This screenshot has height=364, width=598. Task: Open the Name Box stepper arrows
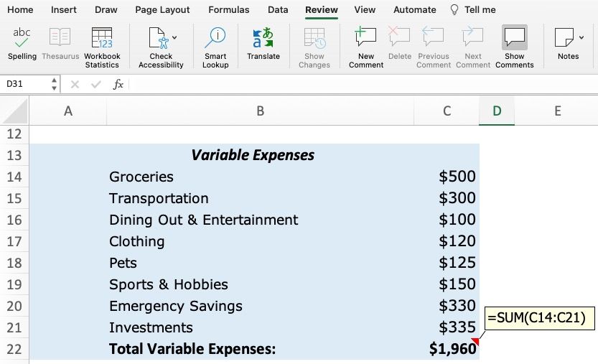click(x=54, y=84)
